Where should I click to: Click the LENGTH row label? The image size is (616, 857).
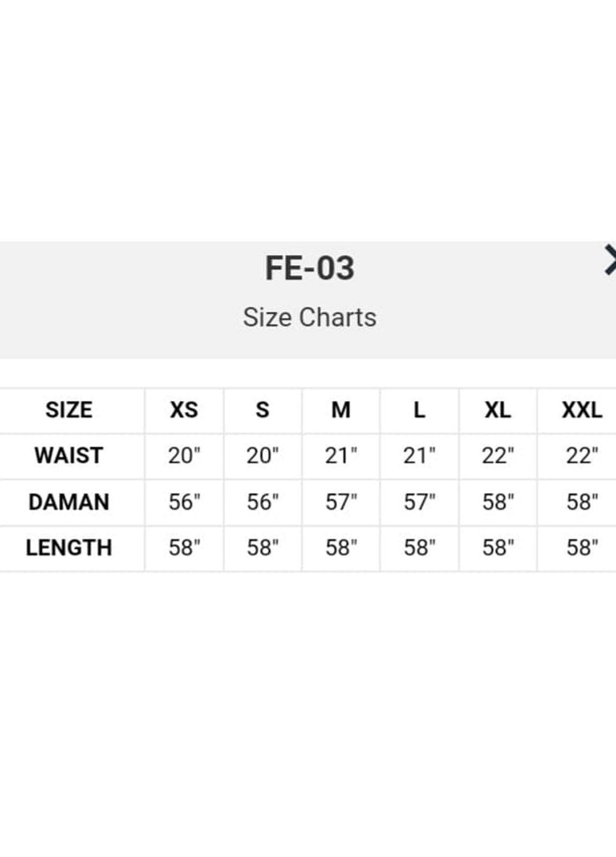pos(69,548)
